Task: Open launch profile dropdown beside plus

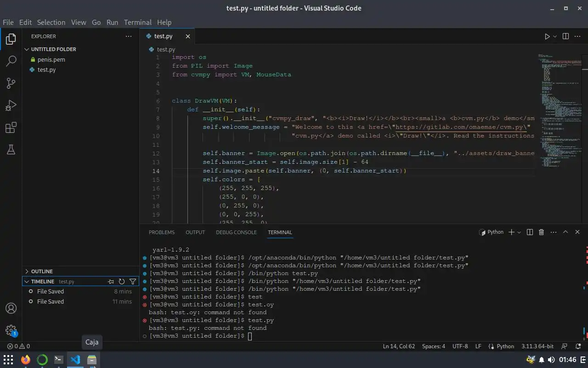Action: pyautogui.click(x=519, y=232)
